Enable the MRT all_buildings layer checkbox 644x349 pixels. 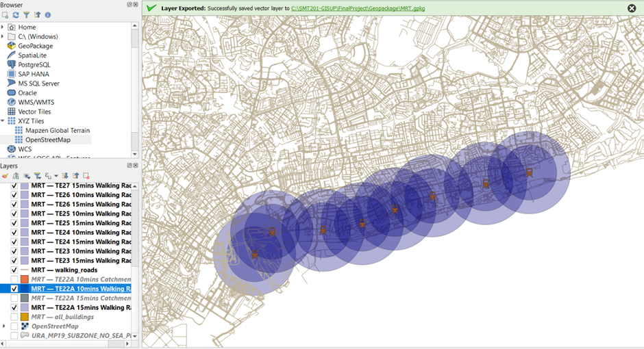point(14,317)
